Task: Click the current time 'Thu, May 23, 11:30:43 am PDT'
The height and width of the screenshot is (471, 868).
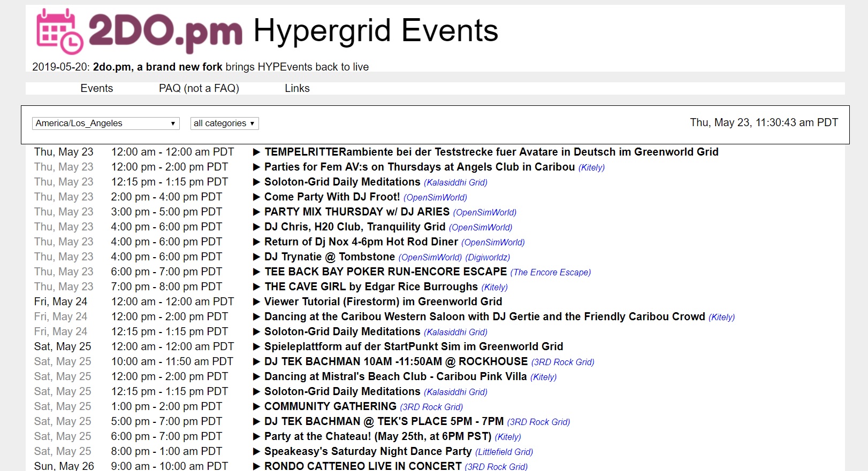Action: point(764,122)
